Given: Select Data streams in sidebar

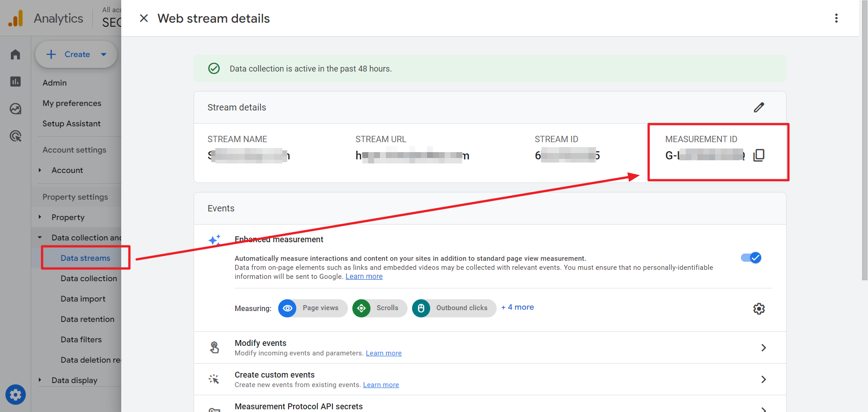Looking at the screenshot, I should [85, 258].
